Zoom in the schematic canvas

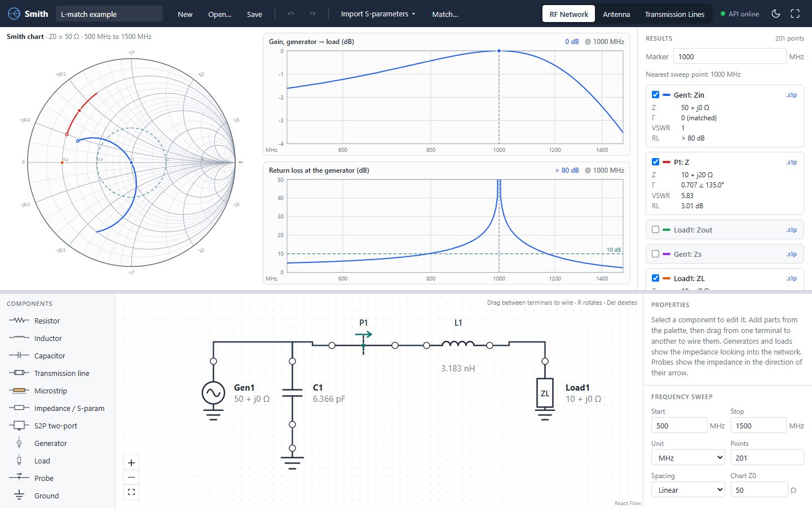131,463
